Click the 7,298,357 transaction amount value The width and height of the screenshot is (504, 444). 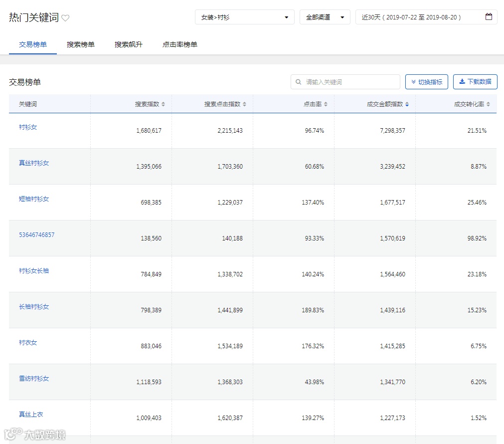point(392,131)
